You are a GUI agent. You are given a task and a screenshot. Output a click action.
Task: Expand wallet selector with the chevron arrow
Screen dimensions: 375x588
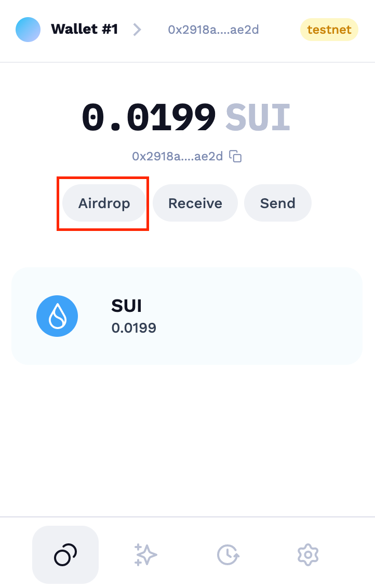click(138, 30)
